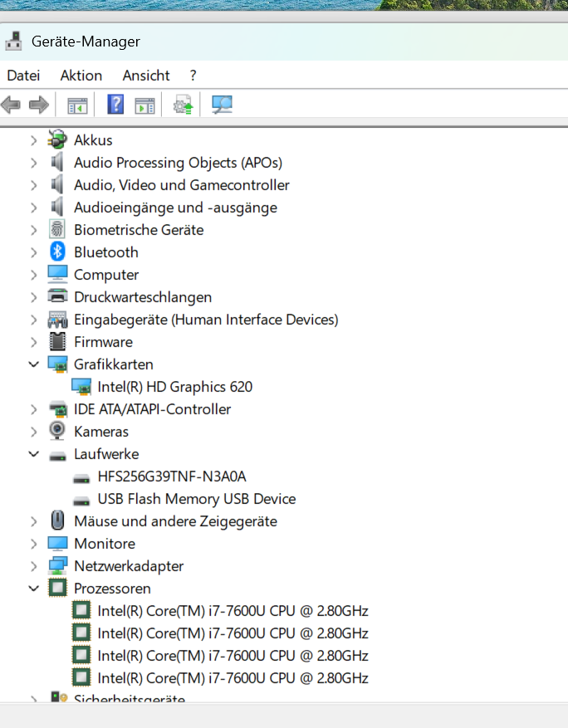Click the Grafikkarten display adapter icon
Viewport: 568px width, 728px height.
(x=57, y=364)
